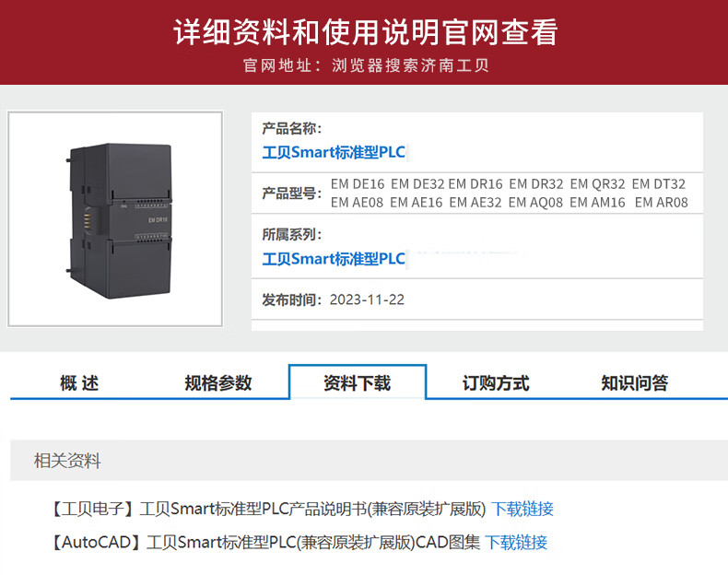The image size is (728, 575).
Task: Click 下载链接 for the CAD图集
Action: coord(516,542)
